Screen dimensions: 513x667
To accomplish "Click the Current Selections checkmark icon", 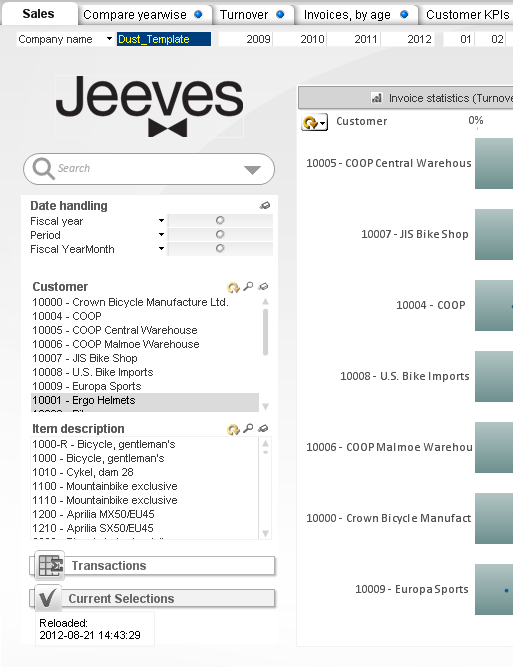I will click(48, 599).
